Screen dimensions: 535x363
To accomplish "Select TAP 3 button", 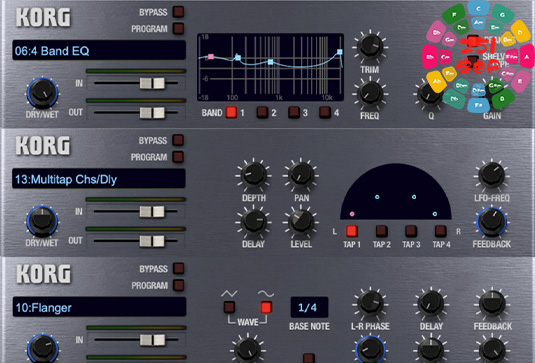I will coord(411,231).
